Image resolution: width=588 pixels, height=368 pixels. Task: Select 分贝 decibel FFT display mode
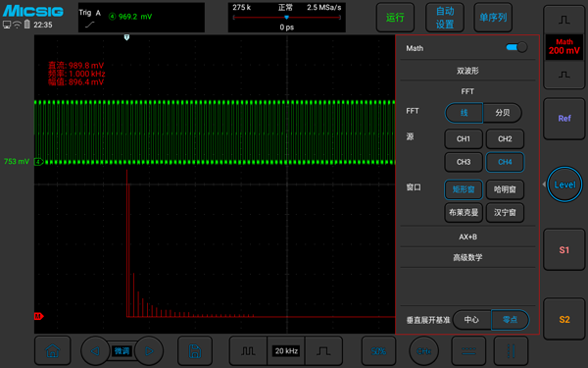pos(503,113)
